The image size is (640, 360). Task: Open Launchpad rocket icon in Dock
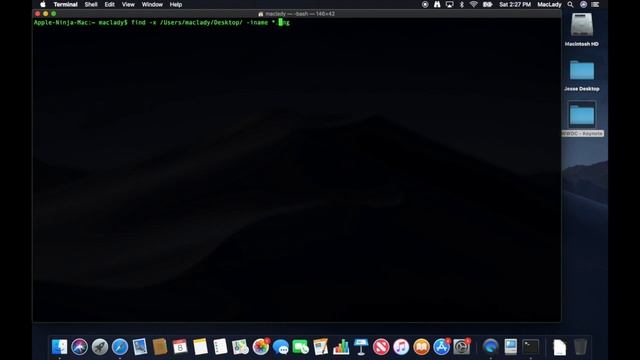coord(100,347)
